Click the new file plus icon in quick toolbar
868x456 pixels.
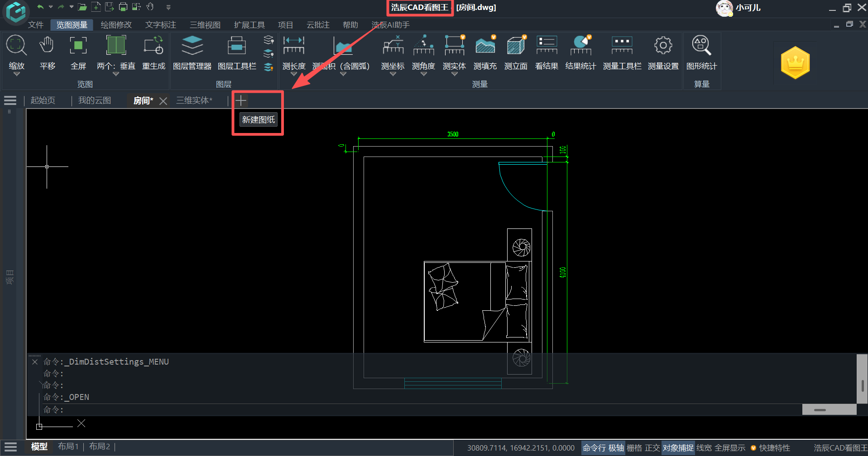tap(96, 7)
